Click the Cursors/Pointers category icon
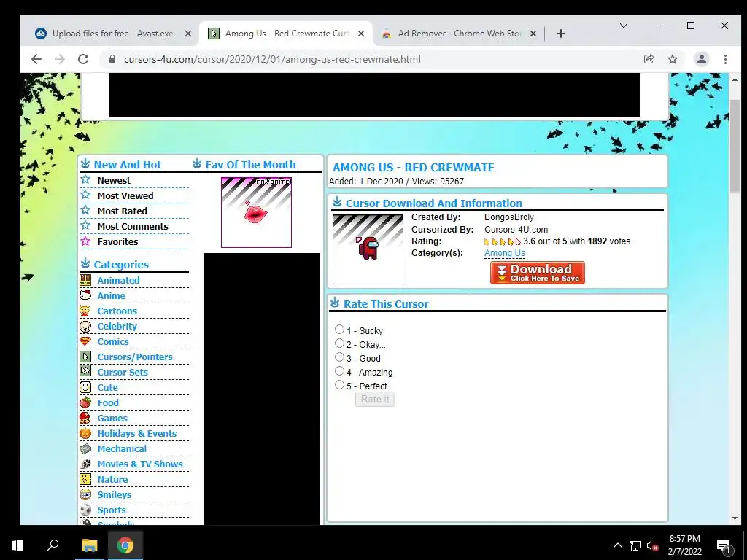747x560 pixels. (85, 357)
